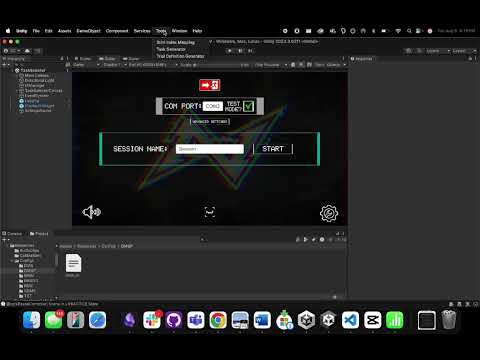This screenshot has width=480, height=360.
Task: Open the Layers dropdown
Action: coord(437,51)
